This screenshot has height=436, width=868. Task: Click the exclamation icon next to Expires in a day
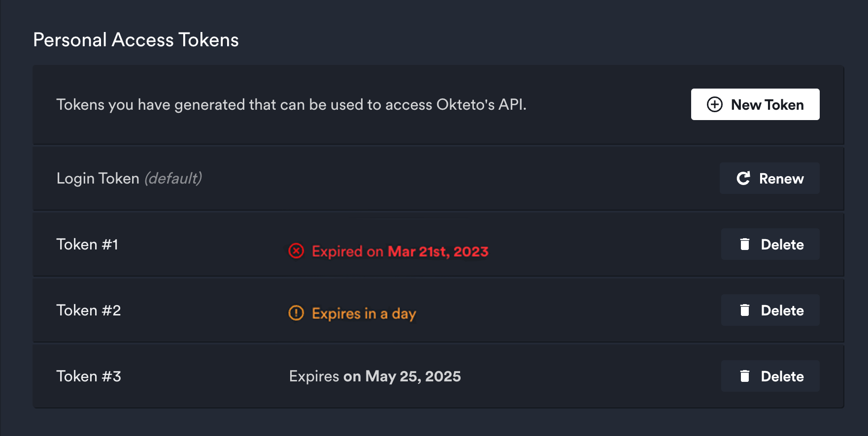coord(296,313)
